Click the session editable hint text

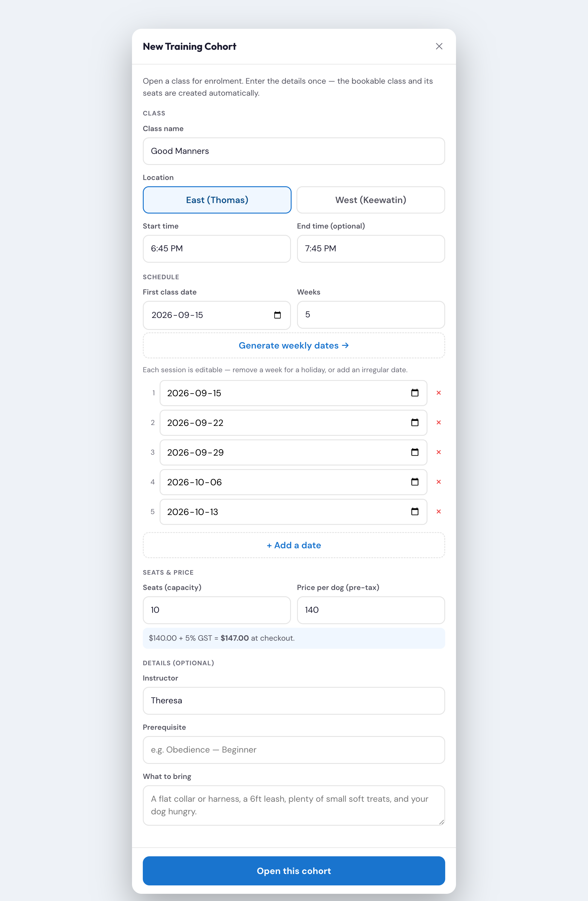275,370
